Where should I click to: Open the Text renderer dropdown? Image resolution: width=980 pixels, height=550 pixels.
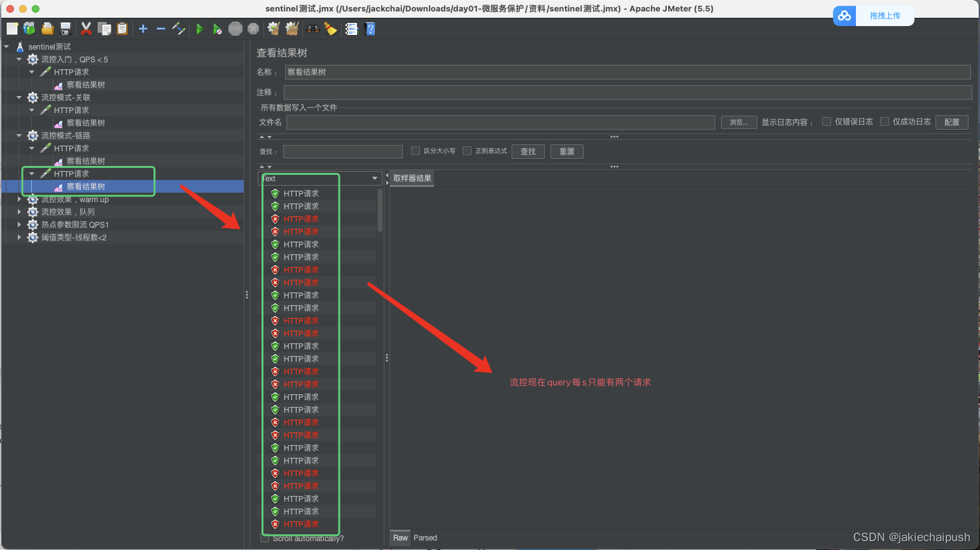[320, 179]
